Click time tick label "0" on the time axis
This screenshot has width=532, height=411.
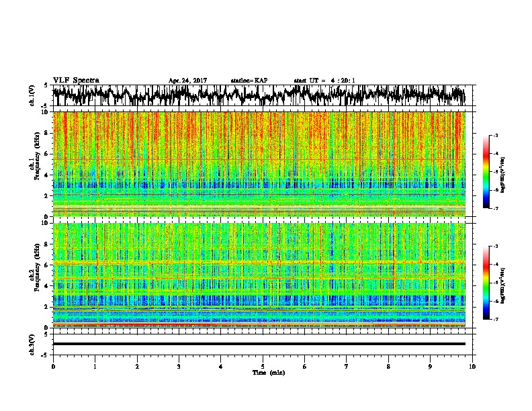coord(53,367)
